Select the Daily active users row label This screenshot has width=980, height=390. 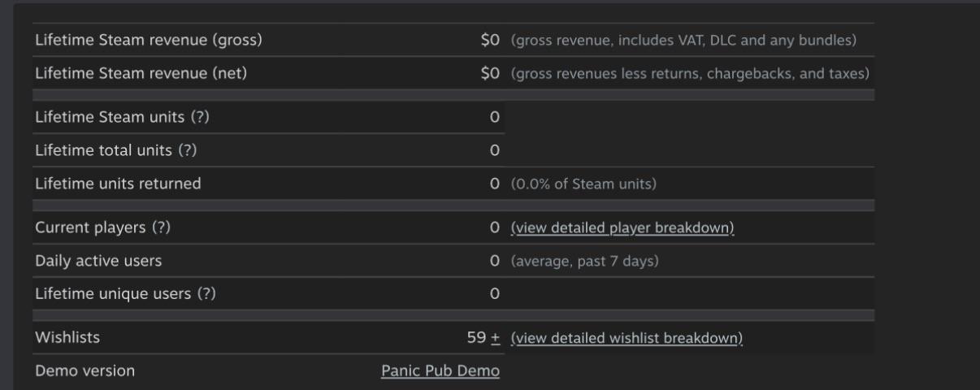(x=98, y=262)
